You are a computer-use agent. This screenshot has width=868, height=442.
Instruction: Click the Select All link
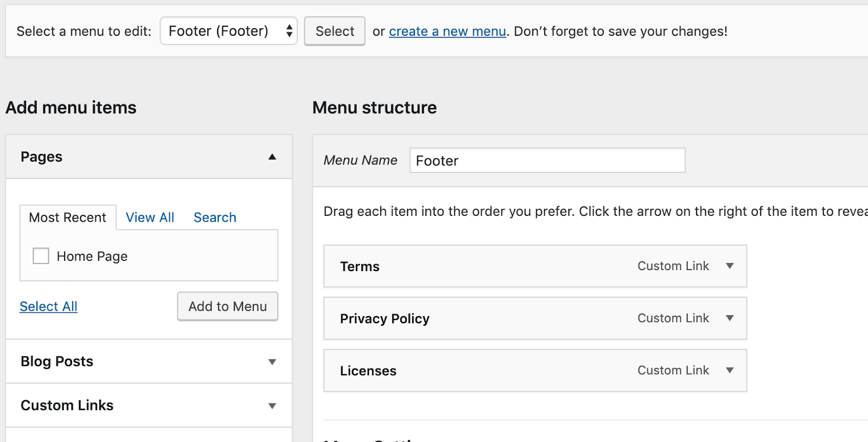tap(48, 306)
